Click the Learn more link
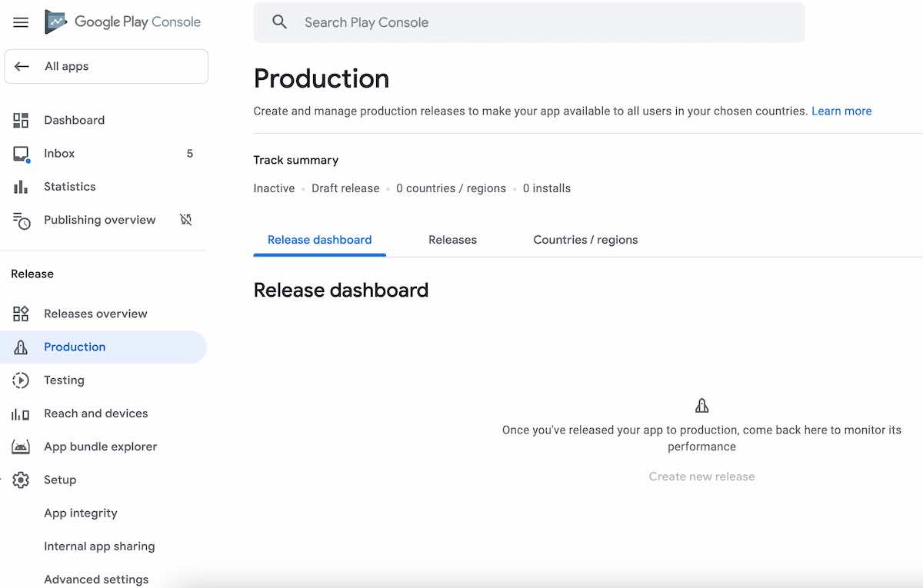The width and height of the screenshot is (923, 588). [841, 111]
